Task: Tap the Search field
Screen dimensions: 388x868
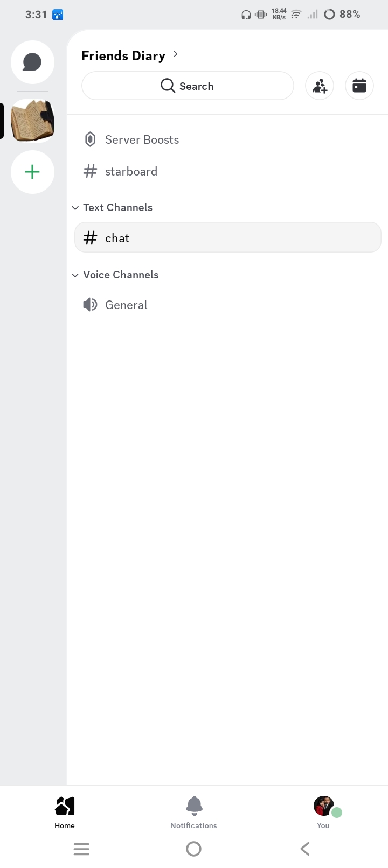Action: pos(188,86)
